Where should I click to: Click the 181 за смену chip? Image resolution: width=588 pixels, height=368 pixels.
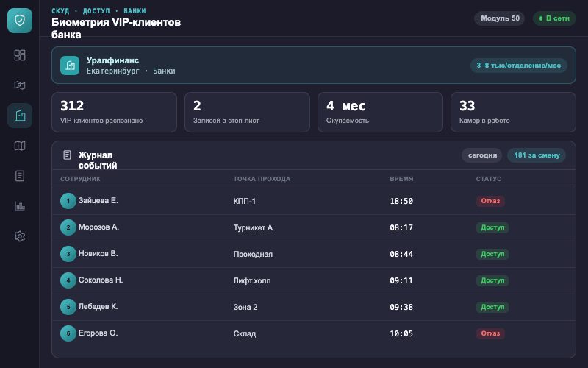click(x=537, y=155)
